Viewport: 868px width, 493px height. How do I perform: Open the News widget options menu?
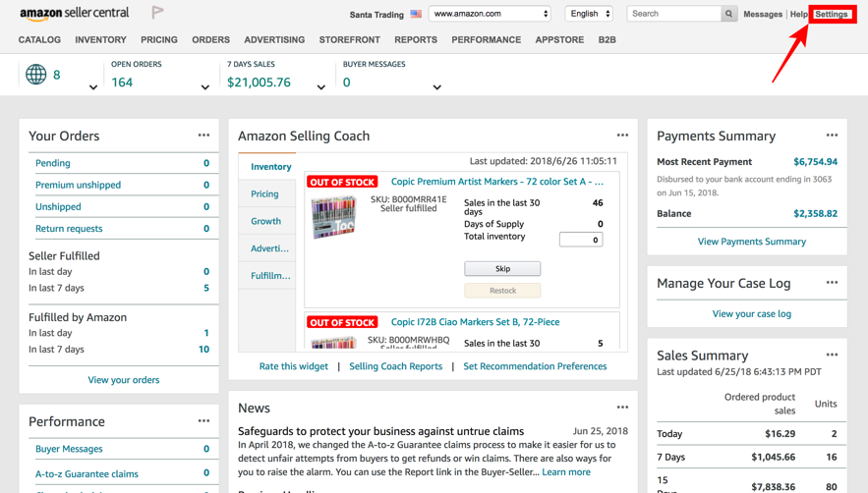point(623,408)
